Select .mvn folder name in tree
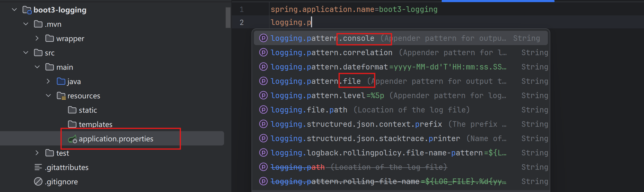The image size is (644, 192). [x=53, y=24]
